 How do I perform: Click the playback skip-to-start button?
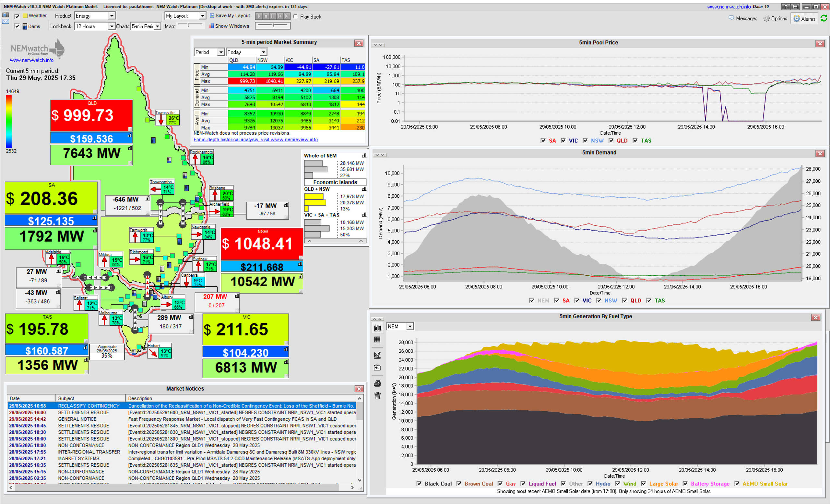[280, 16]
